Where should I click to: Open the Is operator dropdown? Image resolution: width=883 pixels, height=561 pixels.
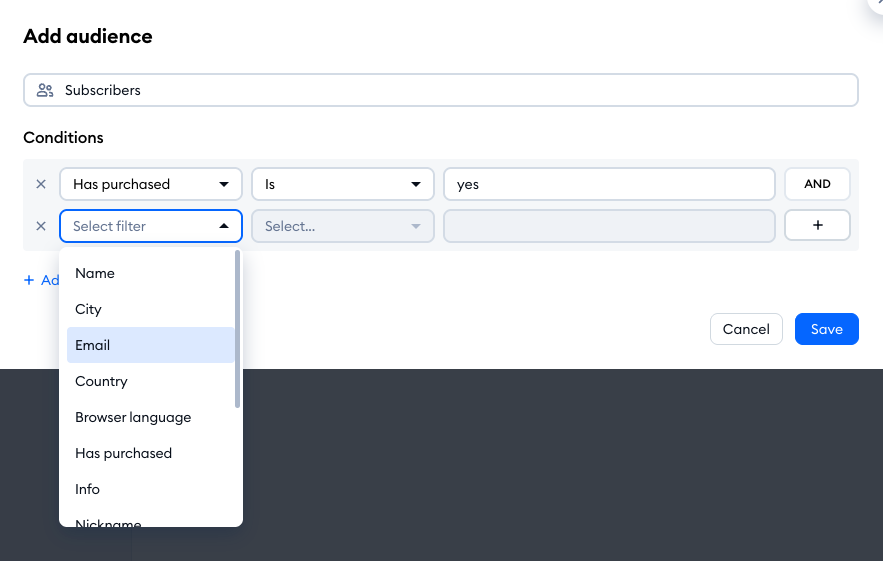pyautogui.click(x=342, y=184)
